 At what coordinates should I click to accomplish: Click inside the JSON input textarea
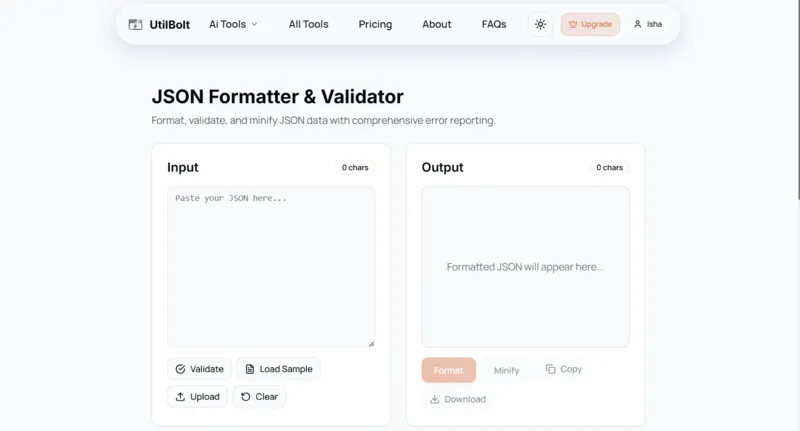click(271, 267)
